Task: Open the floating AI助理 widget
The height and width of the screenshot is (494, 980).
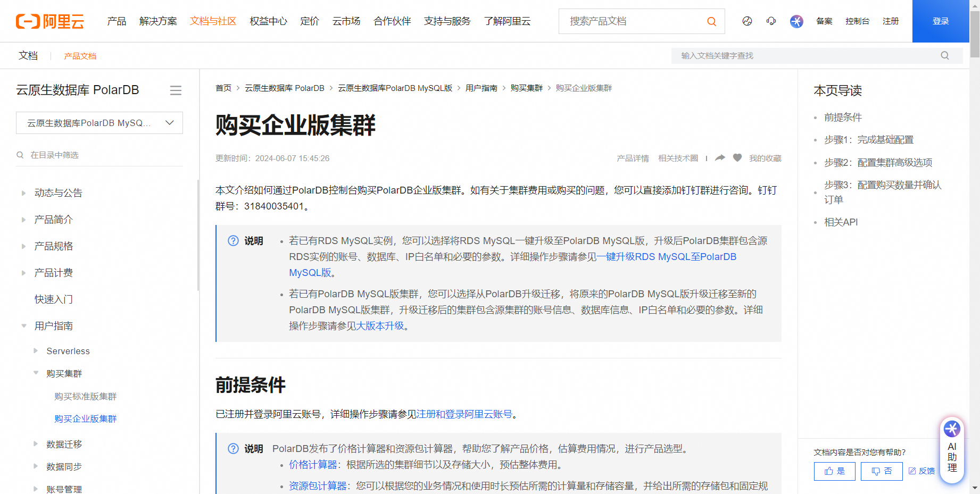Action: [x=952, y=450]
